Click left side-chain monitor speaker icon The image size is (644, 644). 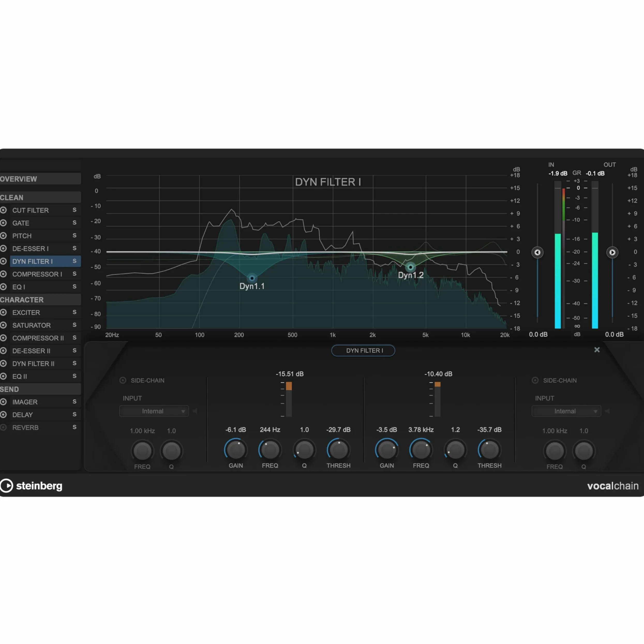pos(195,411)
